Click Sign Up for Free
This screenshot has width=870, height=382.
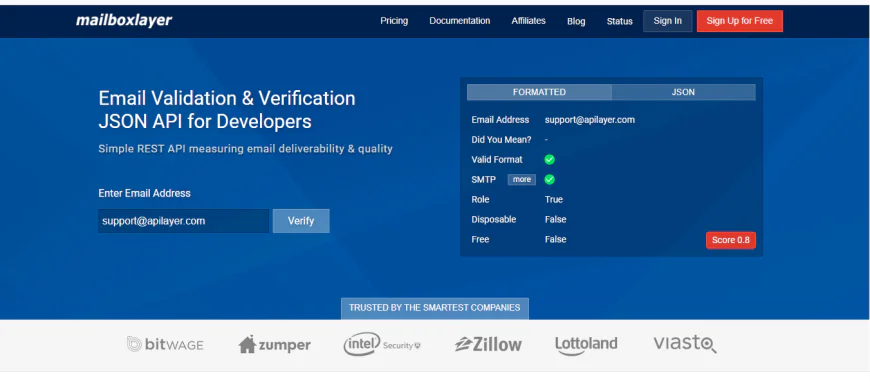tap(740, 21)
